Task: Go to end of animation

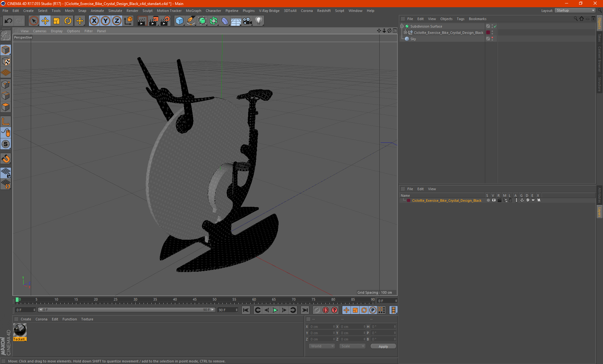Action: (305, 310)
